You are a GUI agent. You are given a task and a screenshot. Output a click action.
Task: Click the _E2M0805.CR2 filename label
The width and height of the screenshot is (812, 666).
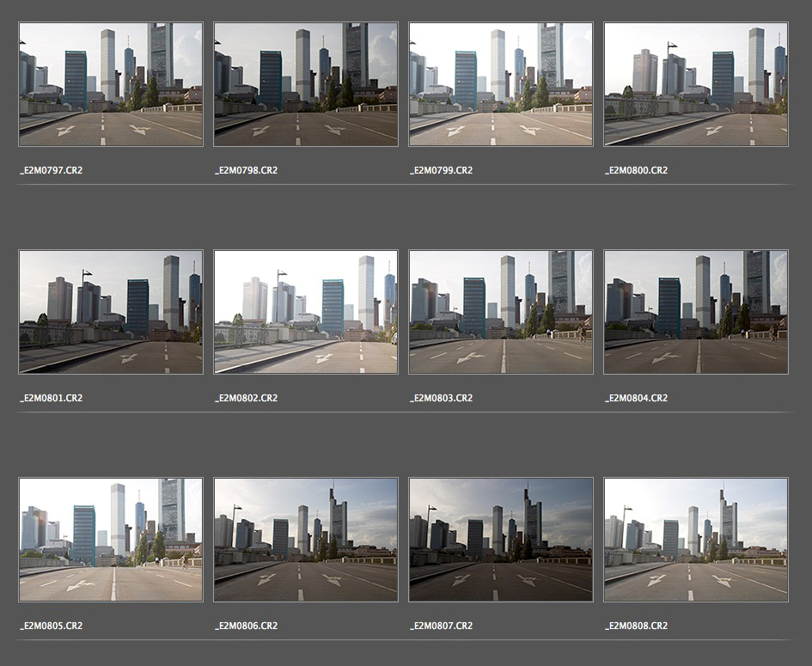click(51, 626)
